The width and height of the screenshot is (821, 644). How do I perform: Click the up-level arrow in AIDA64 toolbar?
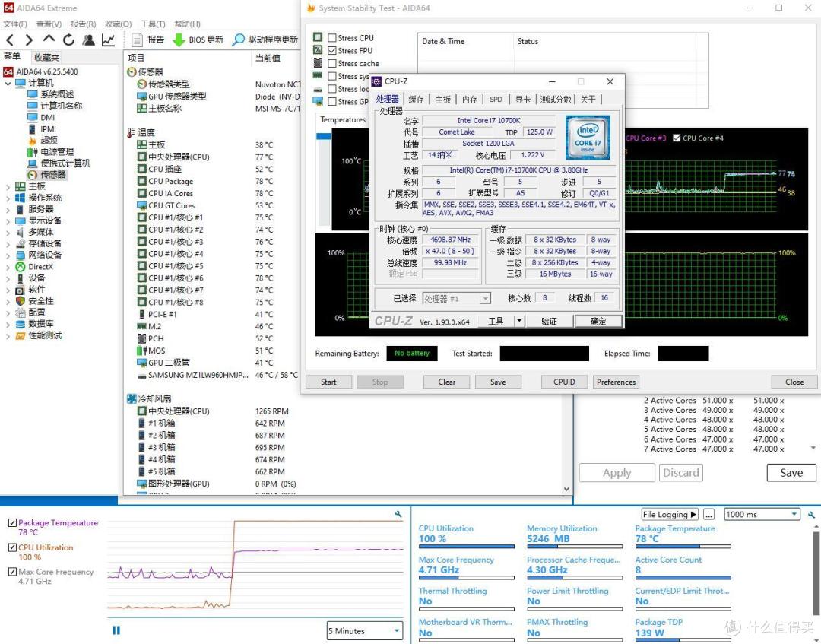coord(49,40)
